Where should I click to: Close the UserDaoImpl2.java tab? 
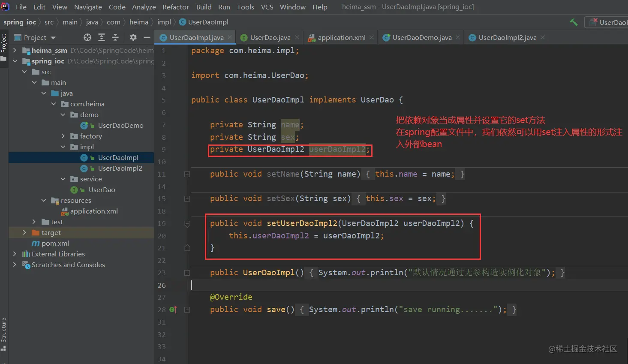543,37
